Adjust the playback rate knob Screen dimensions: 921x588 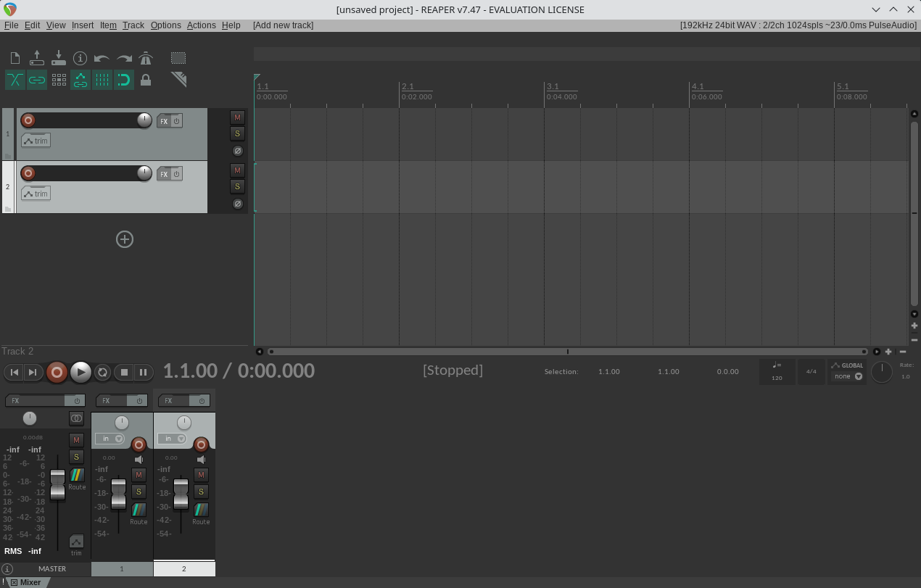[882, 372]
